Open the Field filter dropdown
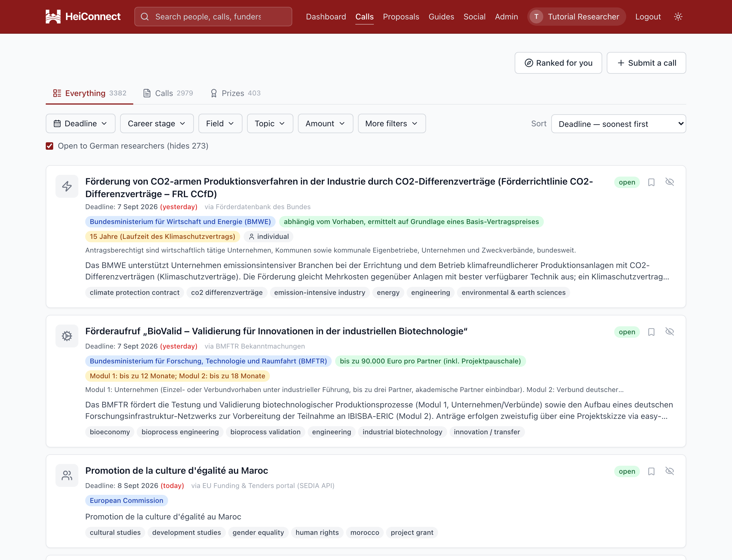The height and width of the screenshot is (560, 732). pos(220,124)
